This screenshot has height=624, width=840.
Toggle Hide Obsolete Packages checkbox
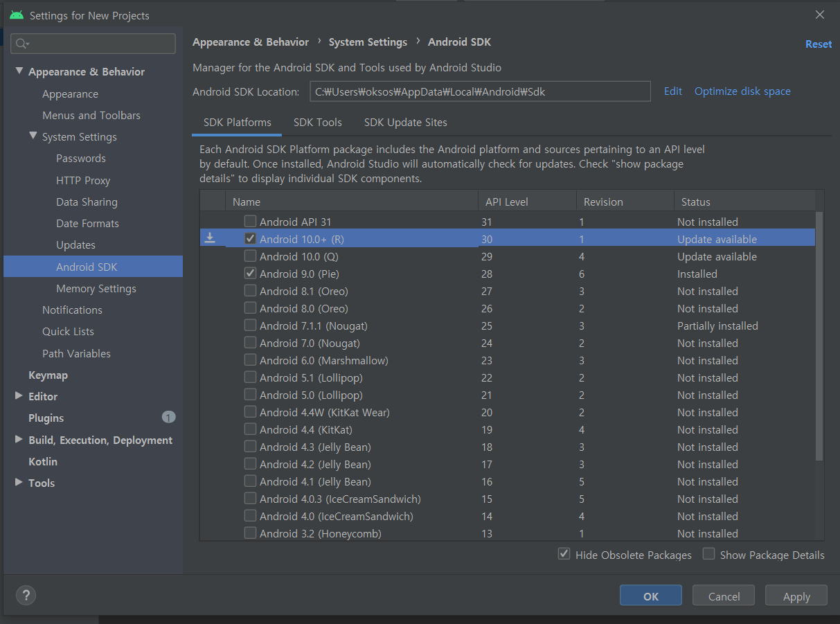564,554
